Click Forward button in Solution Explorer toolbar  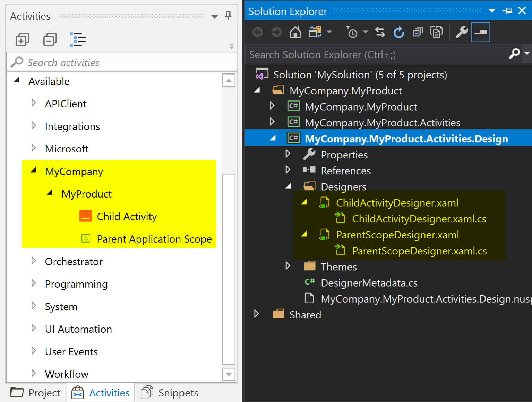pos(276,32)
